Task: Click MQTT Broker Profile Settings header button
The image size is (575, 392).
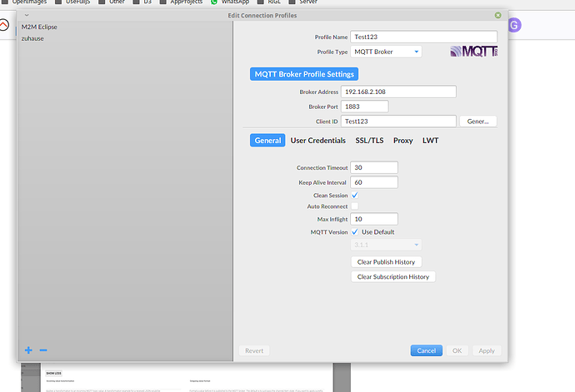Action: [304, 74]
